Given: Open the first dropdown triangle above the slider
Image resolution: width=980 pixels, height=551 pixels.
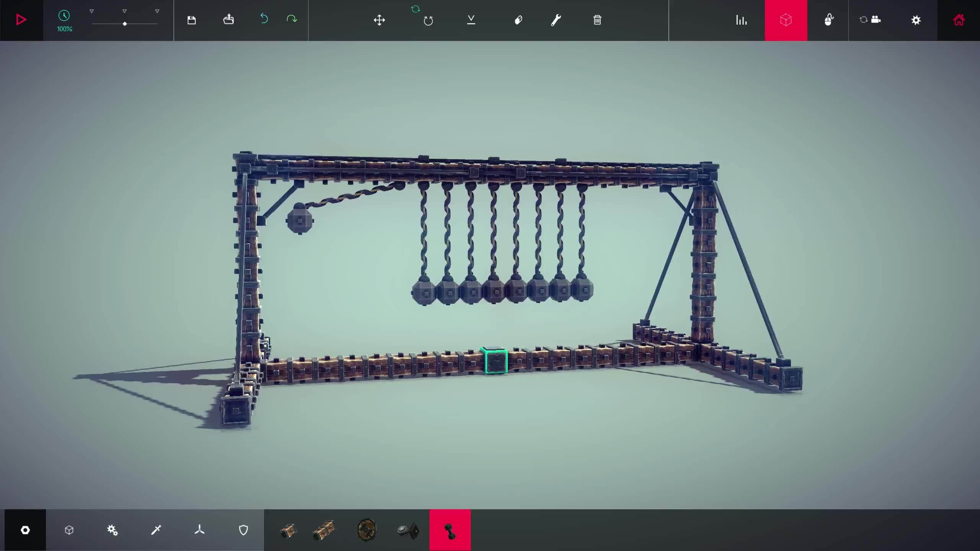Looking at the screenshot, I should [91, 11].
